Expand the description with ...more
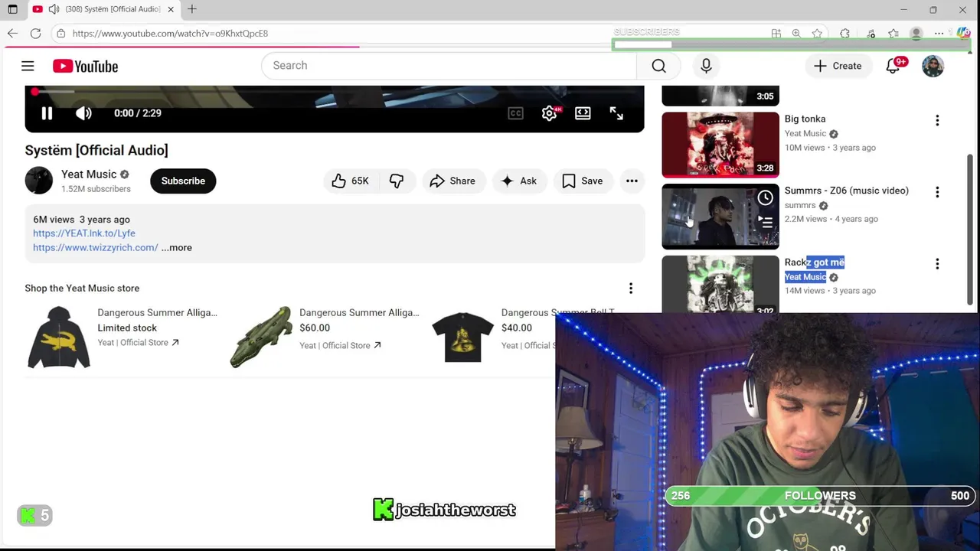Viewport: 980px width, 551px height. pos(177,247)
